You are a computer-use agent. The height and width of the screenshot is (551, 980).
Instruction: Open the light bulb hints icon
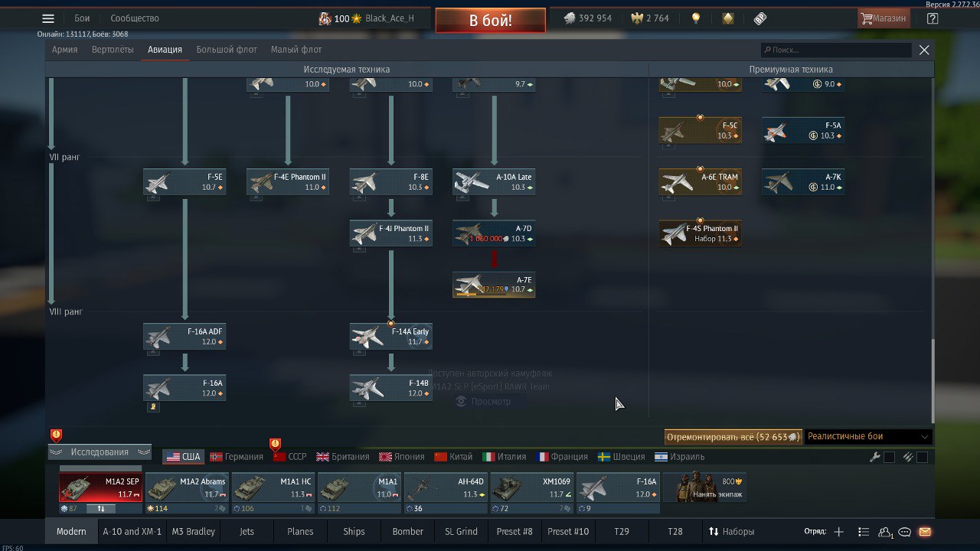(695, 18)
